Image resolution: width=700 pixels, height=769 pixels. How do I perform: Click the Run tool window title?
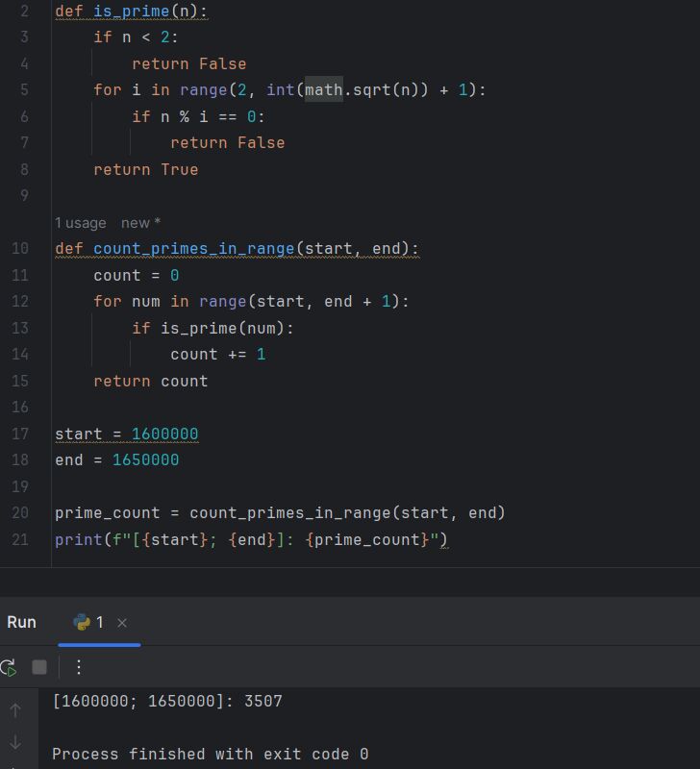click(x=21, y=622)
